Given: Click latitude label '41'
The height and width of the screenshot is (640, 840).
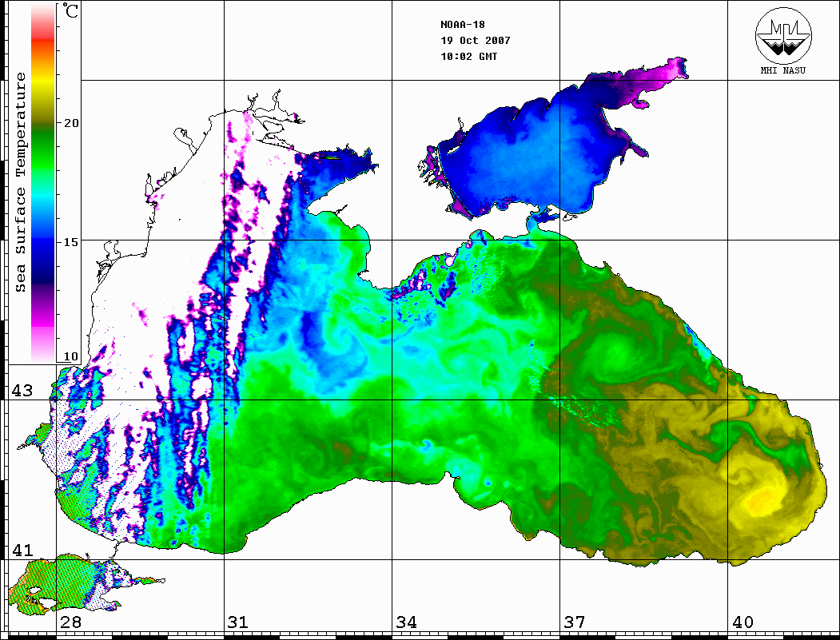Looking at the screenshot, I should point(22,550).
